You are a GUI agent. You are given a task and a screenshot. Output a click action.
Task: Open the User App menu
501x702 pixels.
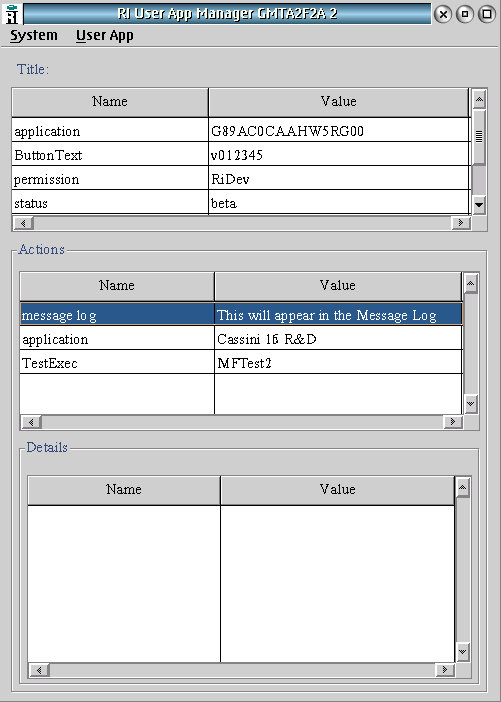pyautogui.click(x=105, y=36)
